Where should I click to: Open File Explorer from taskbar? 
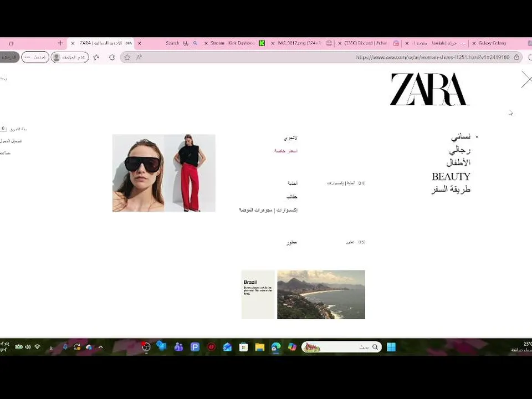pyautogui.click(x=260, y=347)
